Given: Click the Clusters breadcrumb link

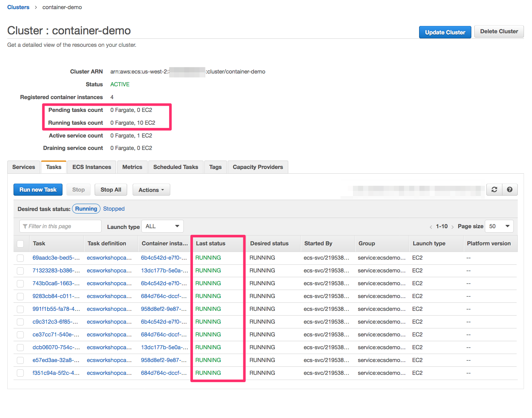Looking at the screenshot, I should 18,7.
